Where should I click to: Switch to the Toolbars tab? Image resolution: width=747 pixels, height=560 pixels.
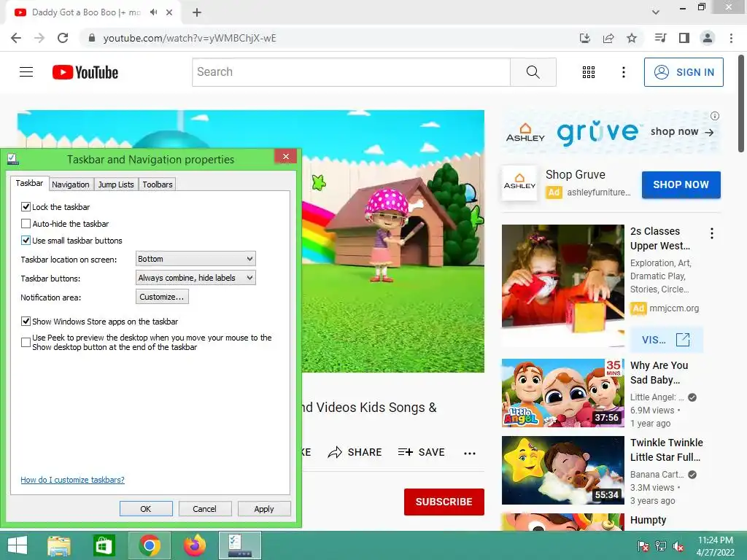(158, 184)
